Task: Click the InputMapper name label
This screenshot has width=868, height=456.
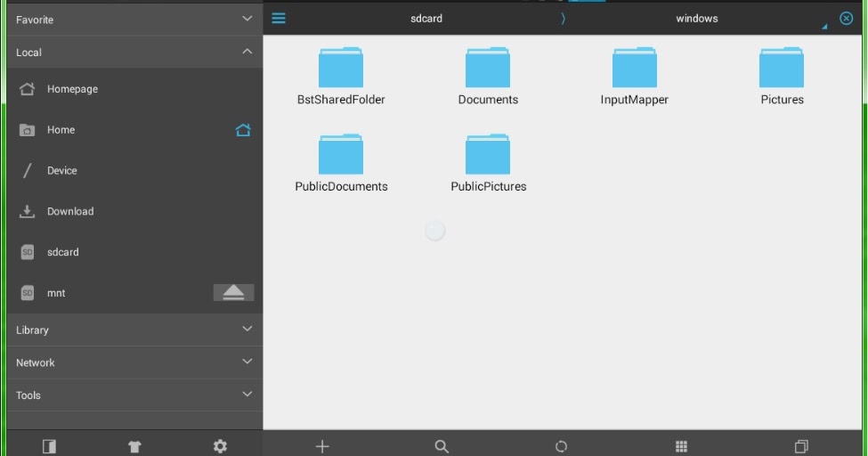Action: pyautogui.click(x=635, y=100)
